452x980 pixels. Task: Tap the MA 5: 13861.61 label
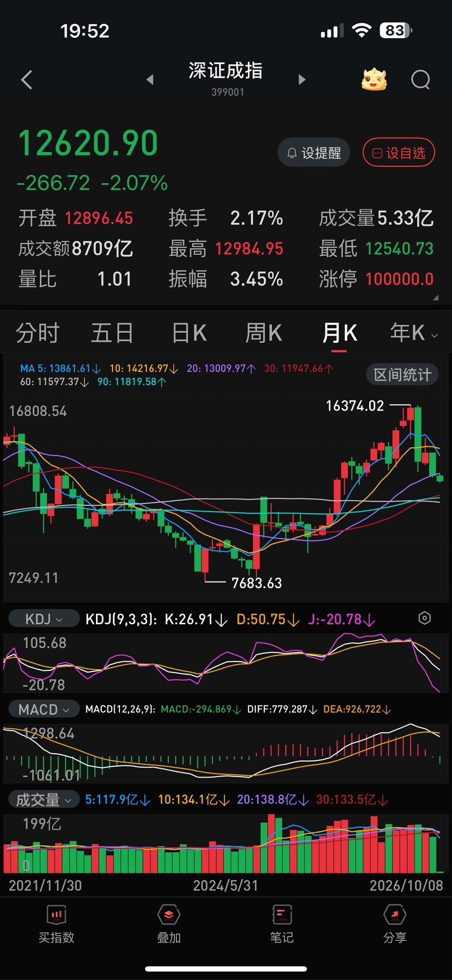point(60,368)
